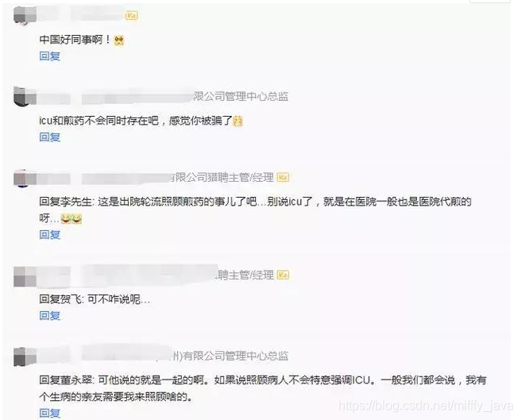Image resolution: width=521 pixels, height=420 pixels.
Task: Open avatar of 回复董永翠 commenter
Action: [x=25, y=356]
